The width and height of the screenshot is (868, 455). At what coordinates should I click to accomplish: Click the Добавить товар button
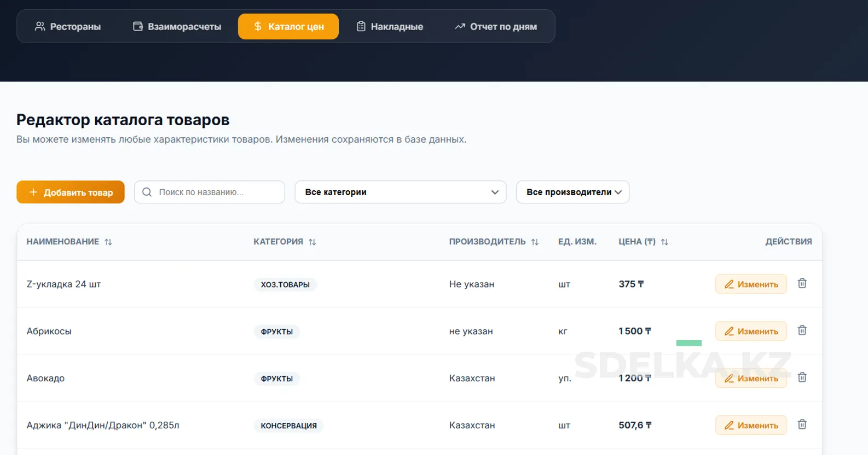(x=71, y=192)
